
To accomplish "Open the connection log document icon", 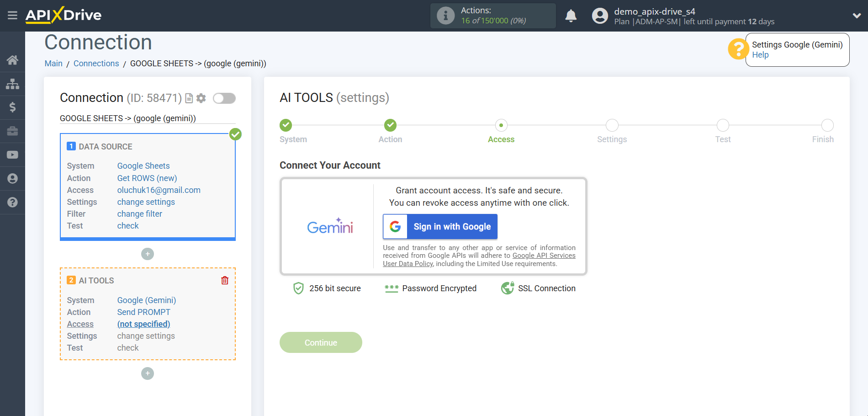I will point(188,98).
